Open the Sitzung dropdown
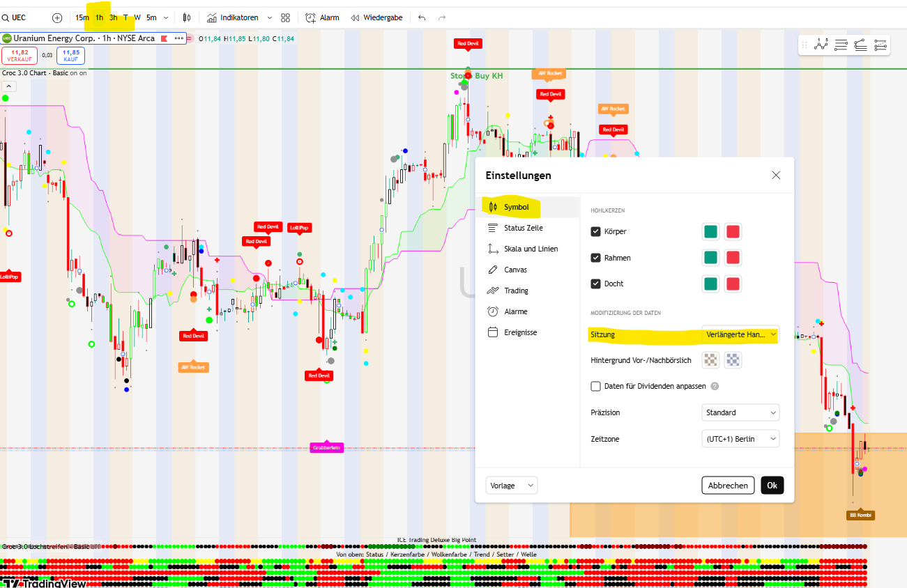 pyautogui.click(x=740, y=334)
